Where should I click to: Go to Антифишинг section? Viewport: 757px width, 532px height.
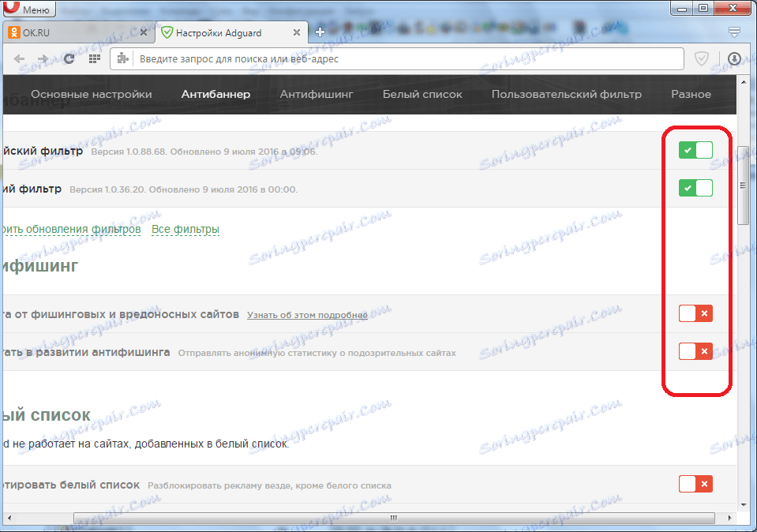coord(317,94)
